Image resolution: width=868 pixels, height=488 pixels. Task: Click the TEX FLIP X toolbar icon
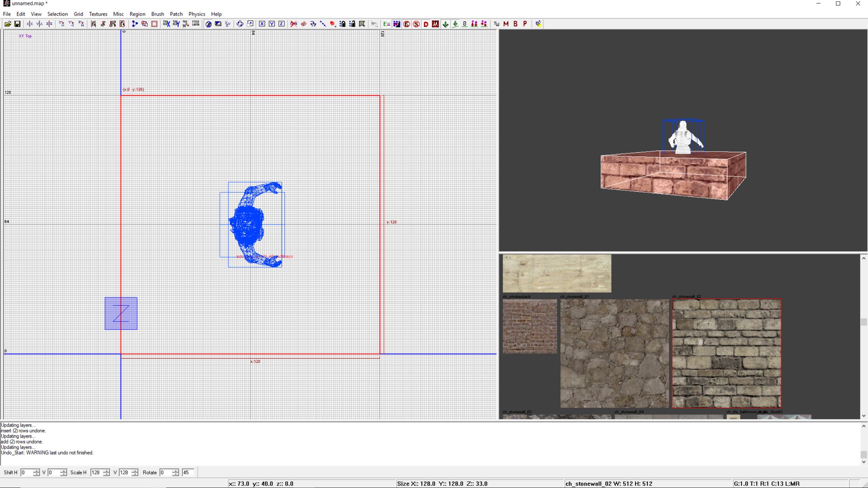pos(166,24)
